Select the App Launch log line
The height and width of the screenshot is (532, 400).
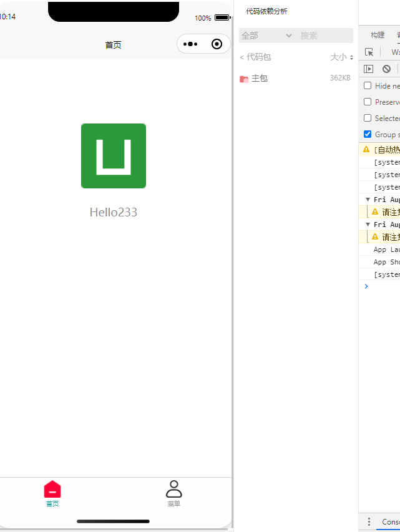coord(386,249)
